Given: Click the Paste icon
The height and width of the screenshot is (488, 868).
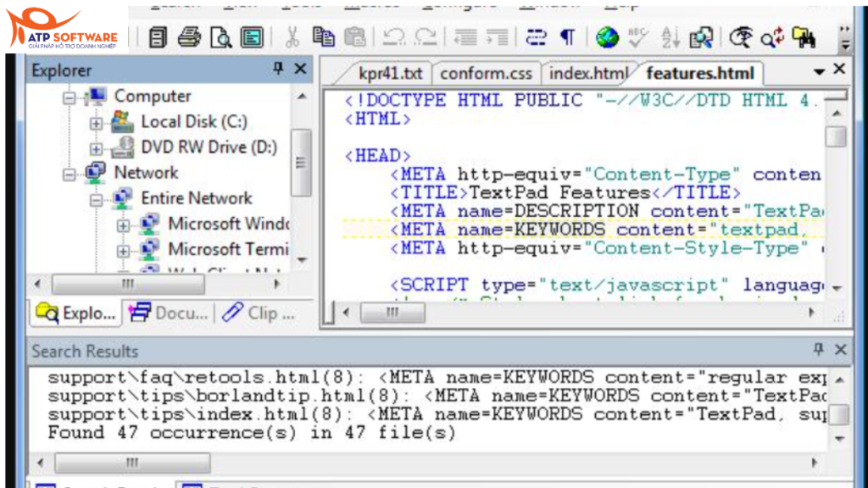Looking at the screenshot, I should point(357,37).
